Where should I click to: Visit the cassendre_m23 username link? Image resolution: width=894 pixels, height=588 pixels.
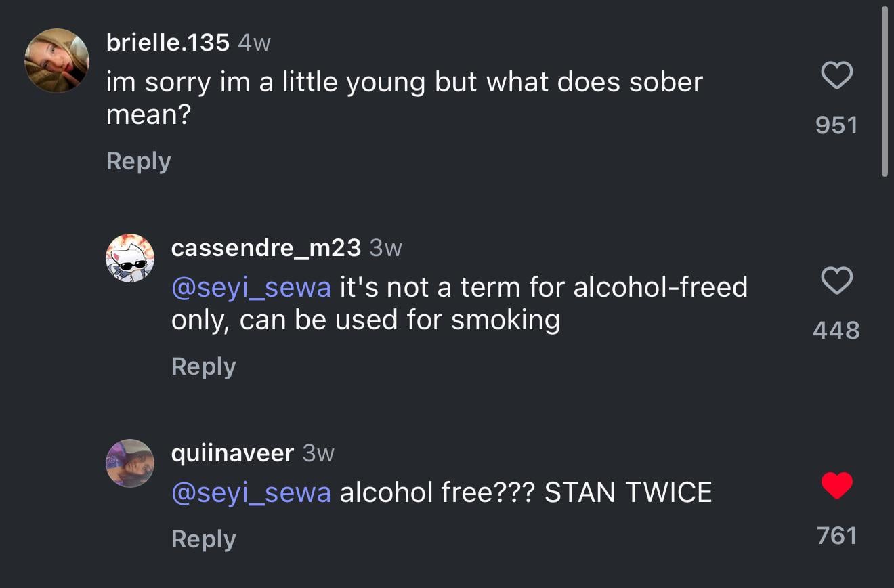[266, 248]
